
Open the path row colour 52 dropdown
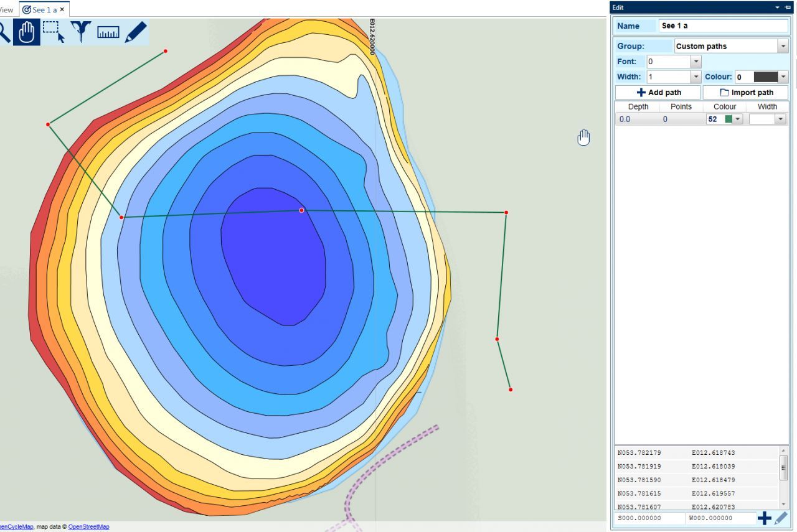(738, 119)
